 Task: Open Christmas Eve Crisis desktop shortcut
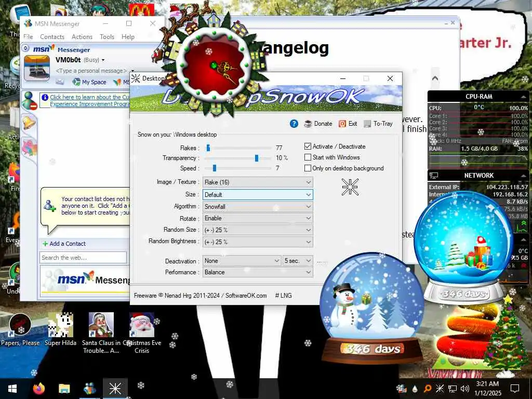(x=142, y=334)
